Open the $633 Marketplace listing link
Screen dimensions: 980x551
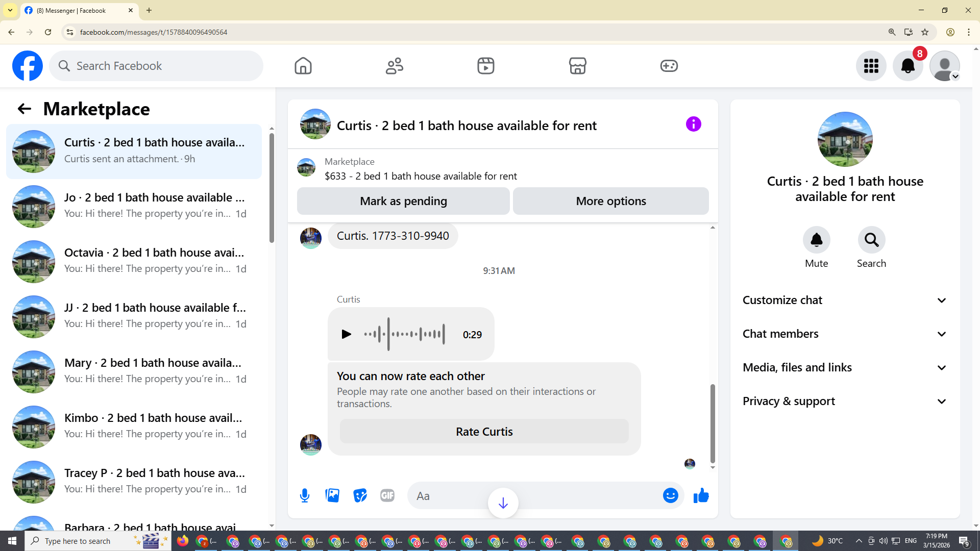click(421, 176)
